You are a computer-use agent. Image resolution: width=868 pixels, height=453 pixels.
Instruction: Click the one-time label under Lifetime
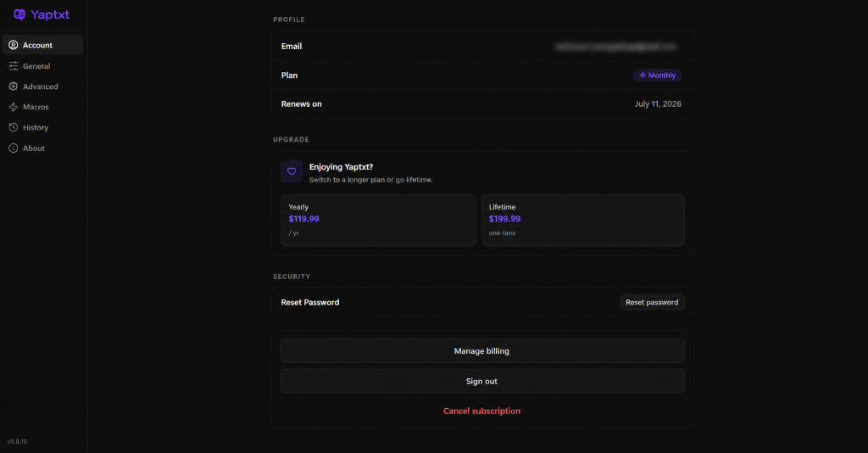502,233
